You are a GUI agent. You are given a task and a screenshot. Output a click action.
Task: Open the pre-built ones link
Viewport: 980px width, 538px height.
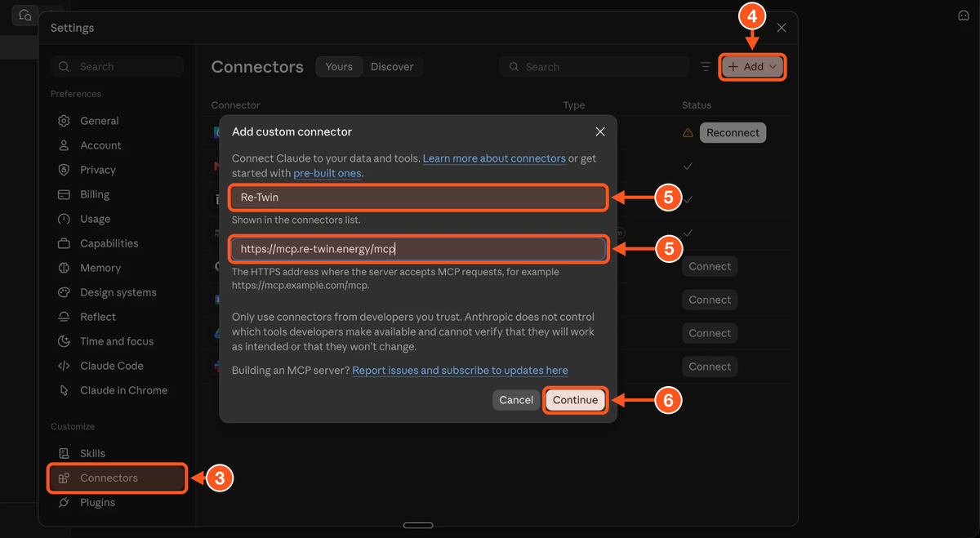(x=327, y=173)
